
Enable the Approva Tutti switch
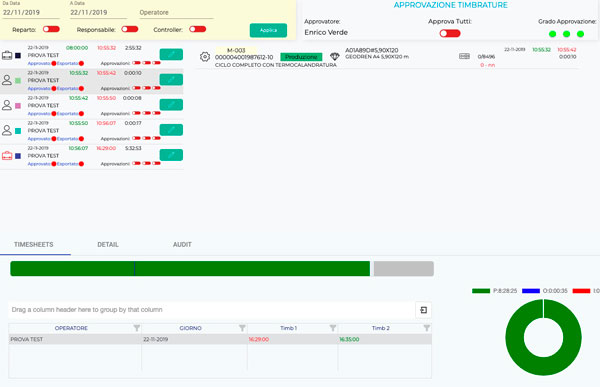[450, 33]
